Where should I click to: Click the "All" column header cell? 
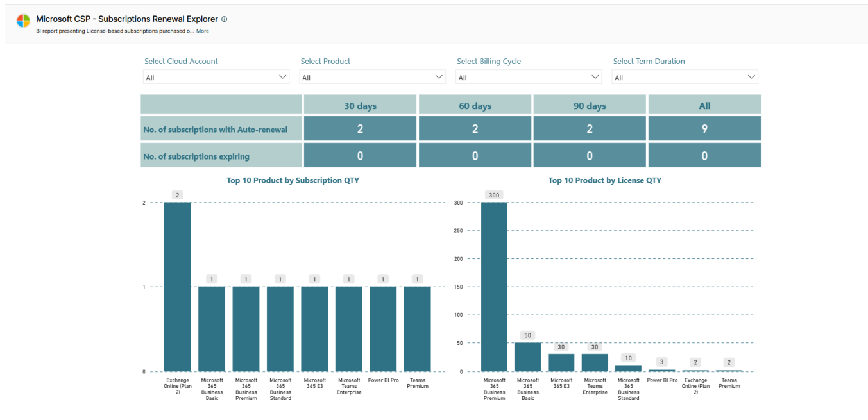(x=704, y=105)
